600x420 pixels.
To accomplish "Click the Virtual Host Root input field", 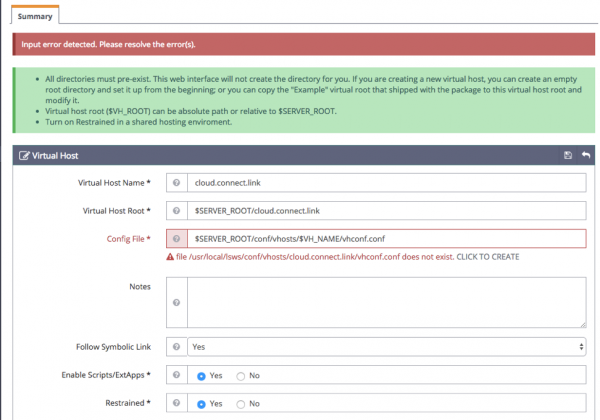I will click(x=386, y=211).
